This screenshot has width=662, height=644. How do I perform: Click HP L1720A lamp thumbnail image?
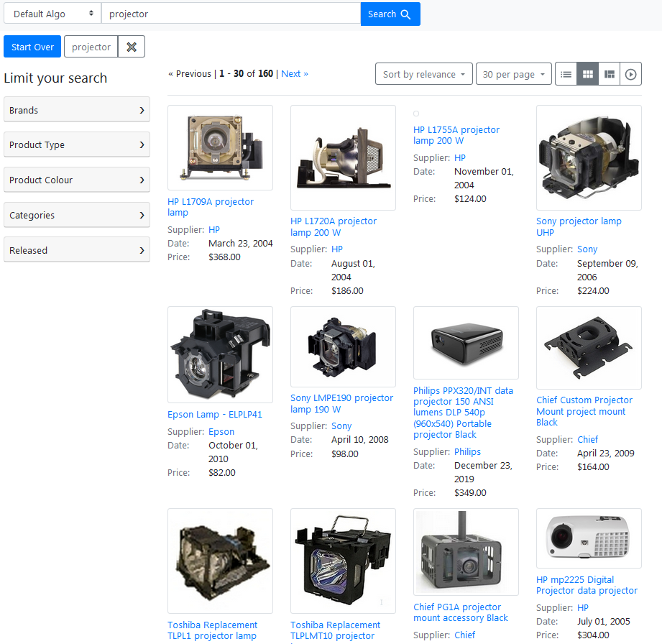[x=343, y=157]
